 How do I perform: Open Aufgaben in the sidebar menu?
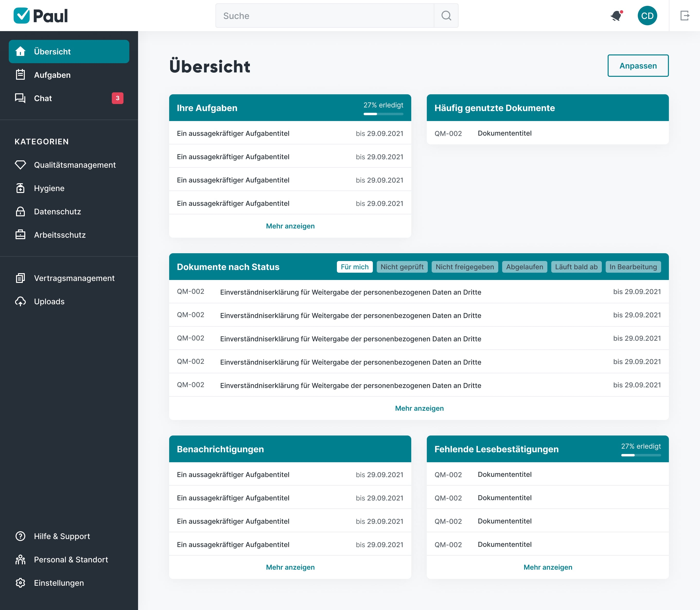pyautogui.click(x=52, y=75)
